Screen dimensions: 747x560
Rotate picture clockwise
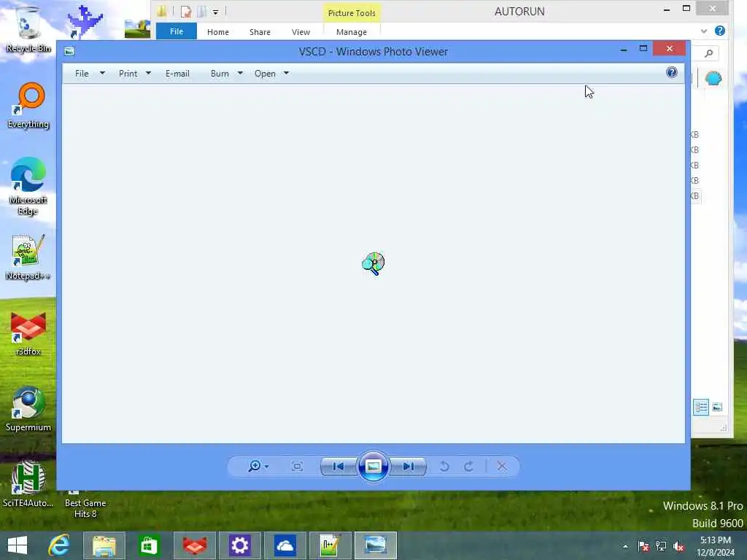click(469, 466)
